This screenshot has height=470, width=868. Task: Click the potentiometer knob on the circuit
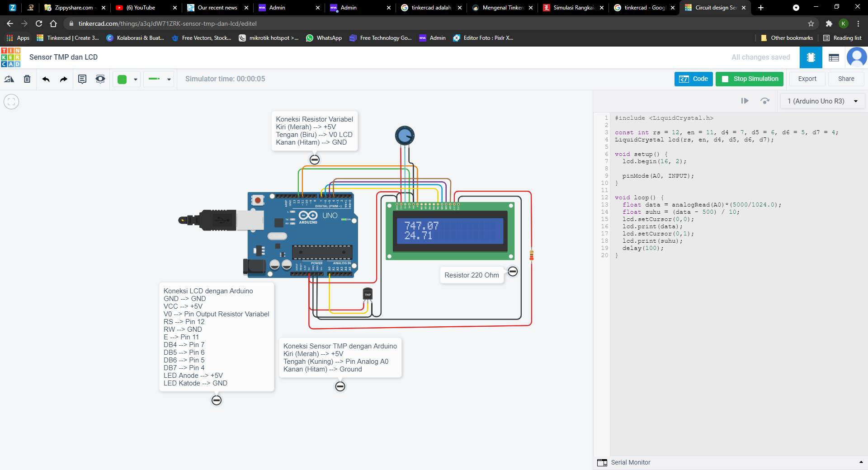pyautogui.click(x=405, y=136)
